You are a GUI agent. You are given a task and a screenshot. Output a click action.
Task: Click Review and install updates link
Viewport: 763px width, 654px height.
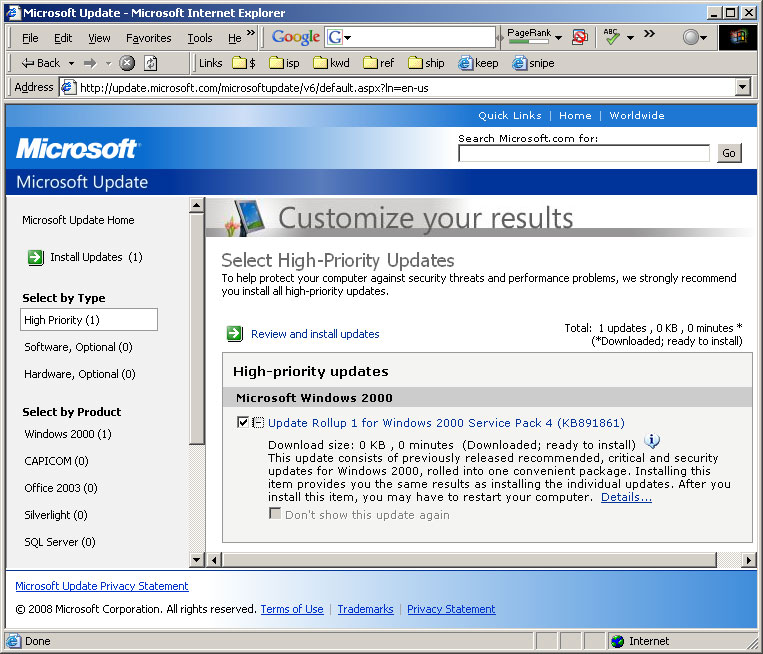pyautogui.click(x=315, y=334)
